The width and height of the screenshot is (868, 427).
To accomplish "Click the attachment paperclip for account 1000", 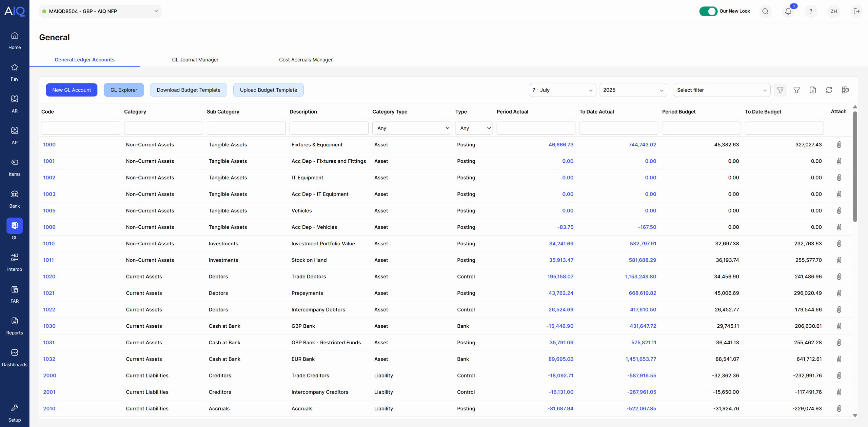I will click(x=839, y=145).
